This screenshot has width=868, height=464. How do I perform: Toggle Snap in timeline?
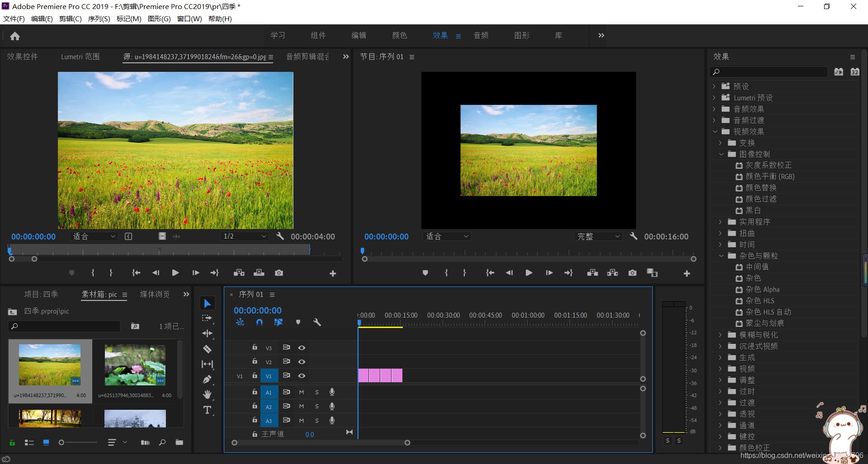pos(259,322)
